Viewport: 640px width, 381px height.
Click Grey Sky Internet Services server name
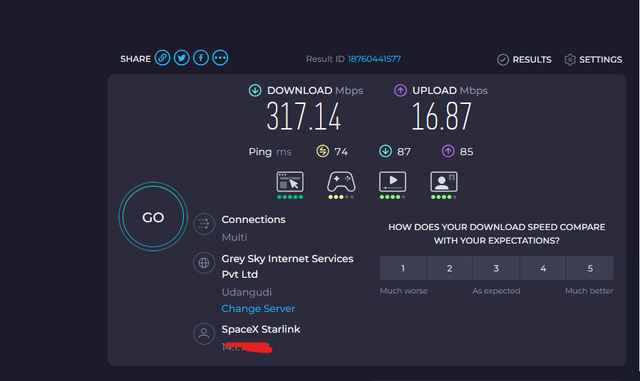287,266
